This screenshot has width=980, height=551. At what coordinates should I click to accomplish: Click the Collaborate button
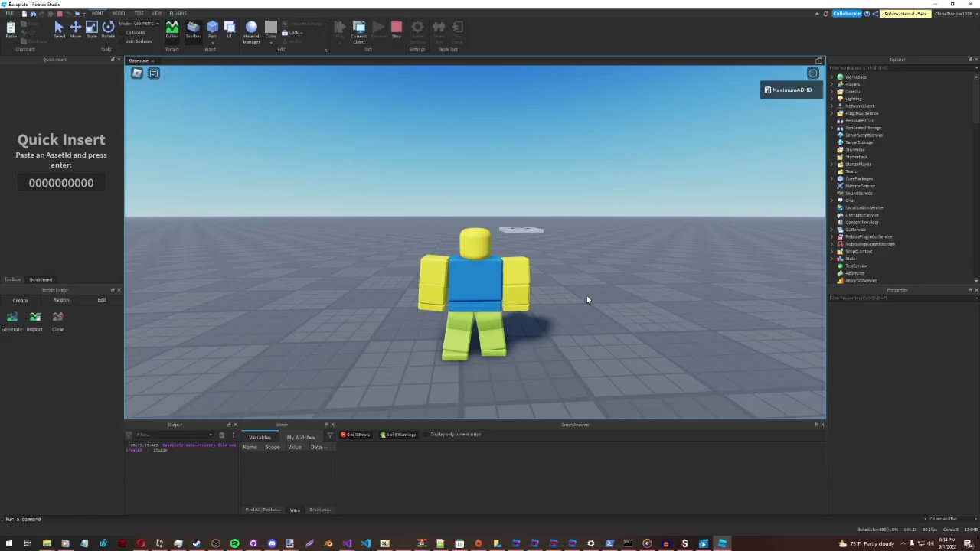tap(847, 14)
